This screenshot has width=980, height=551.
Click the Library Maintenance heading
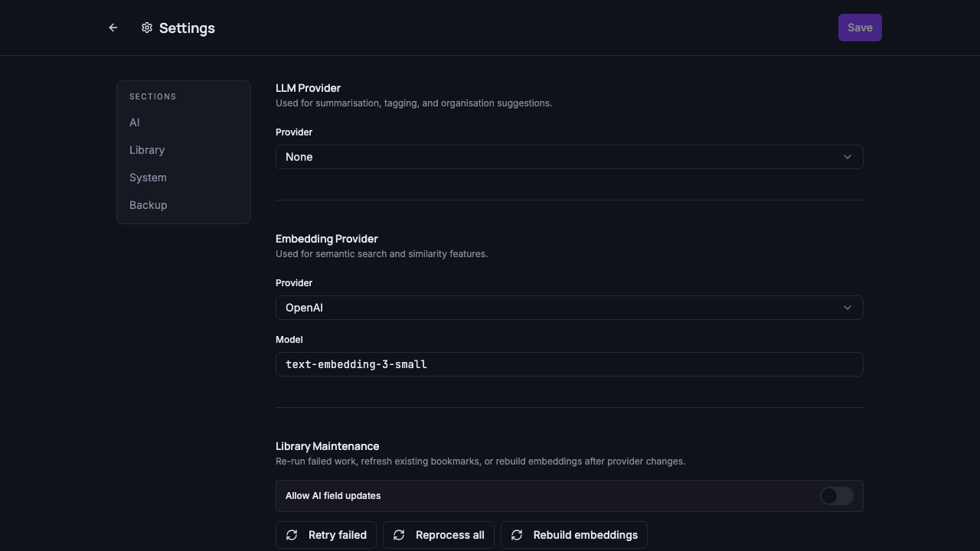328,446
